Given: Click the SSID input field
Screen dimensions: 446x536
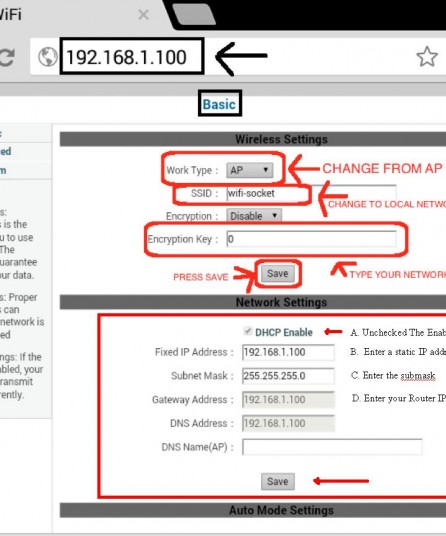Looking at the screenshot, I should [311, 193].
